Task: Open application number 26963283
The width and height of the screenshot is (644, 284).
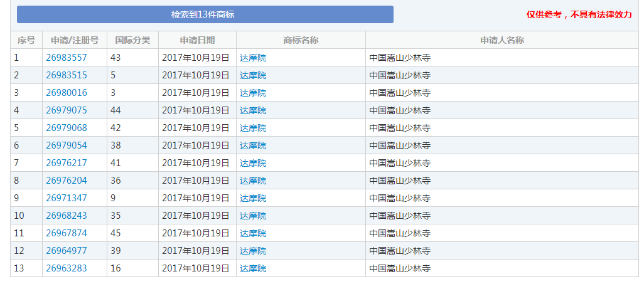Action: tap(67, 268)
